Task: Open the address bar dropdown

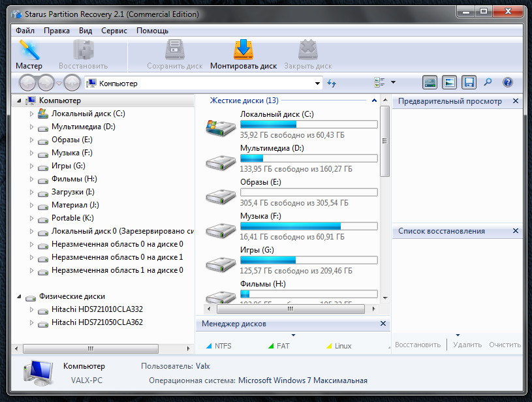Action: tap(317, 84)
